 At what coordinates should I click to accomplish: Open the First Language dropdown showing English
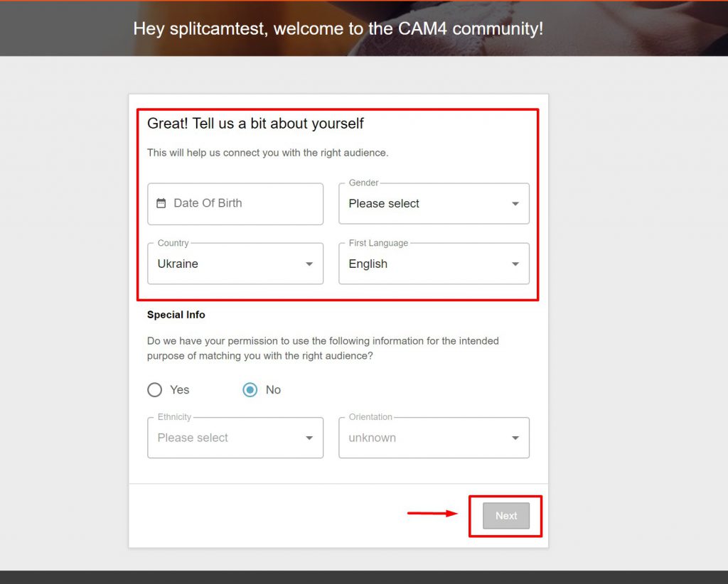[x=434, y=264]
